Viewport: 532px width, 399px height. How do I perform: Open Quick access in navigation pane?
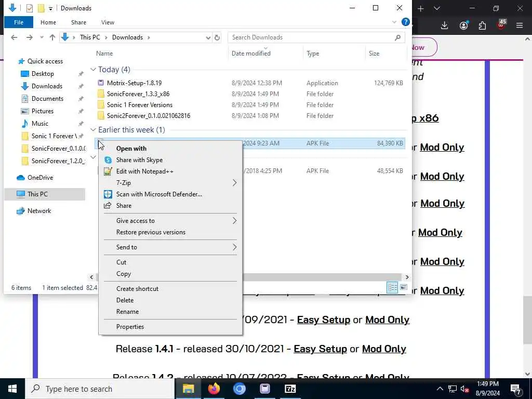[45, 61]
